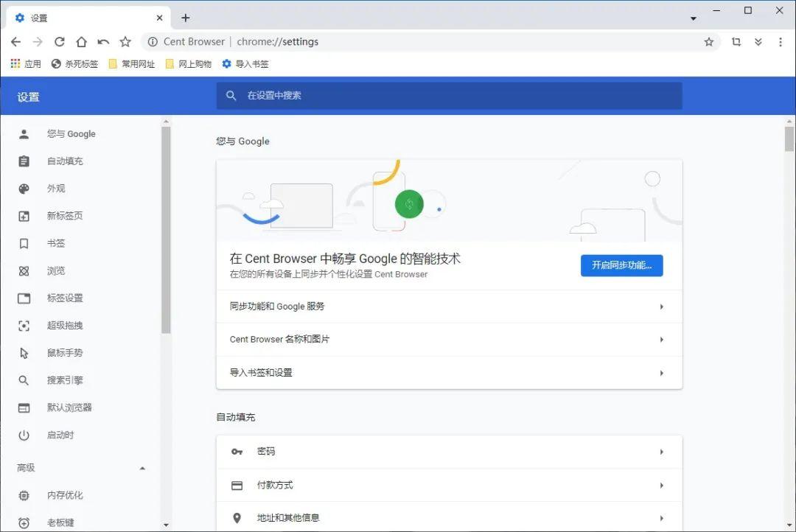
Task: Click the location pin icon beside 地址和其他信息
Action: pyautogui.click(x=237, y=518)
